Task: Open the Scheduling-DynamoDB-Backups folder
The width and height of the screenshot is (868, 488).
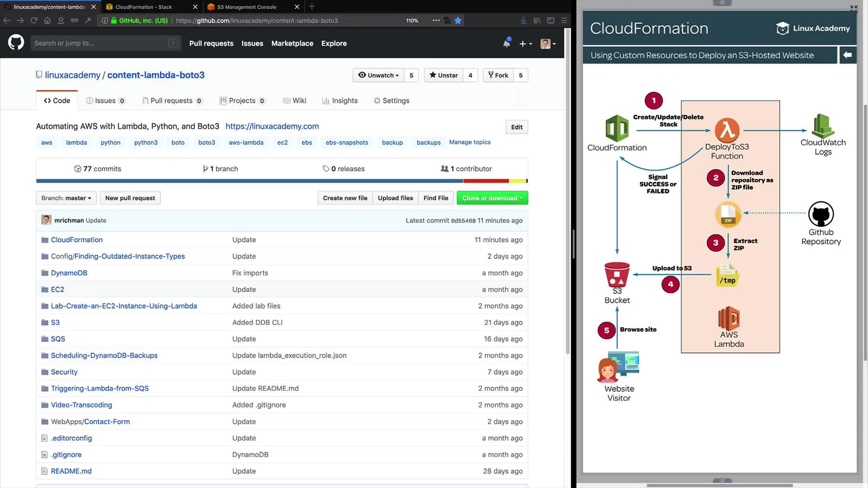Action: coord(104,356)
